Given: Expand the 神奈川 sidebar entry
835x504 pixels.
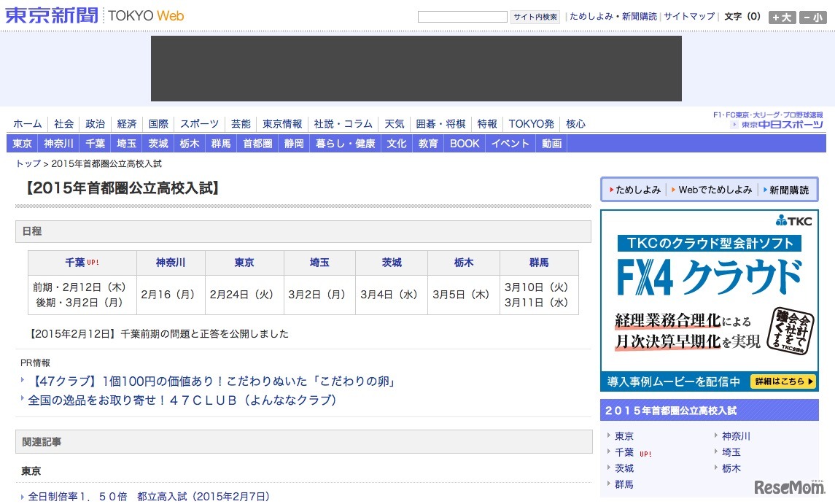Looking at the screenshot, I should tap(736, 435).
